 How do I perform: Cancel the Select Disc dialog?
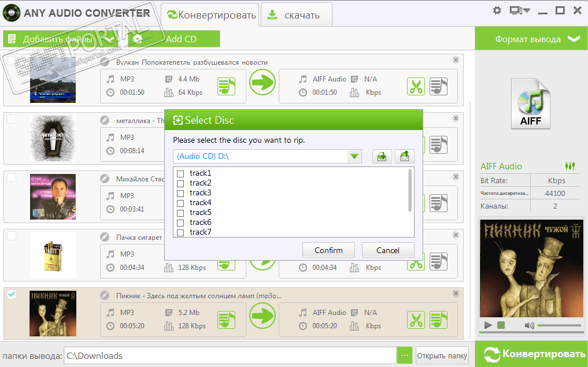coord(388,250)
